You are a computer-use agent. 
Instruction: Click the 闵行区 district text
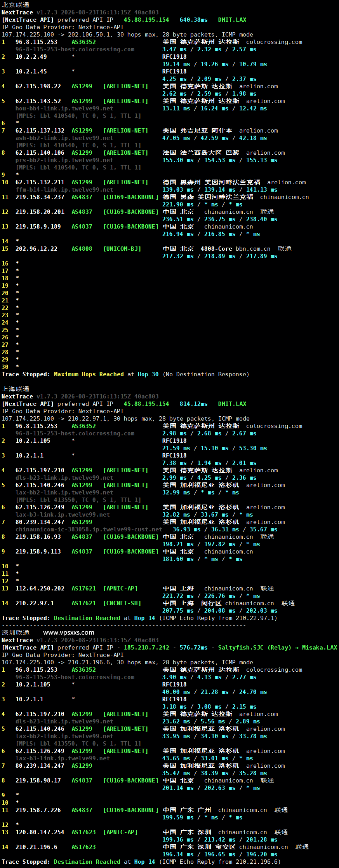[x=211, y=603]
